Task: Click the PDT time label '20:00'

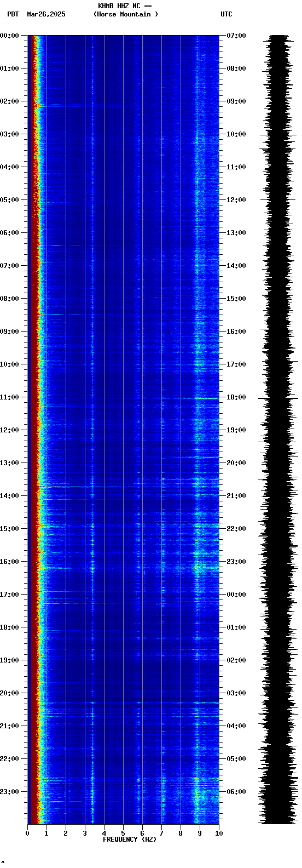Action: click(x=10, y=693)
